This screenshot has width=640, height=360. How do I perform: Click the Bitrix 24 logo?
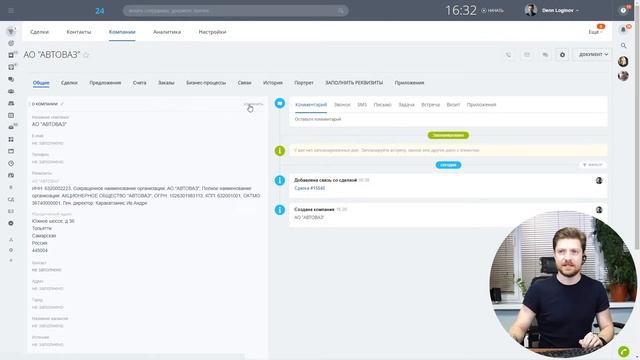(100, 11)
